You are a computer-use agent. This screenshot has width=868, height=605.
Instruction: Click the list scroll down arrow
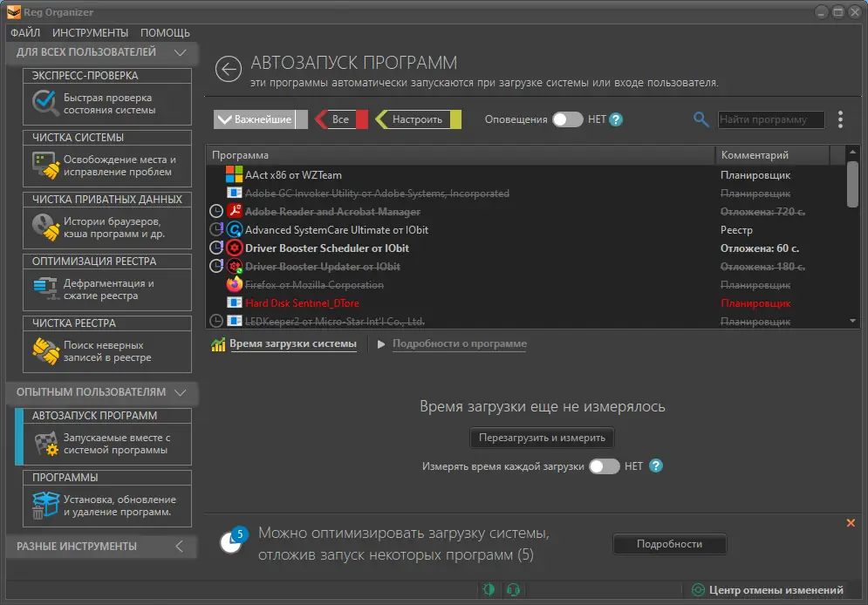(852, 321)
